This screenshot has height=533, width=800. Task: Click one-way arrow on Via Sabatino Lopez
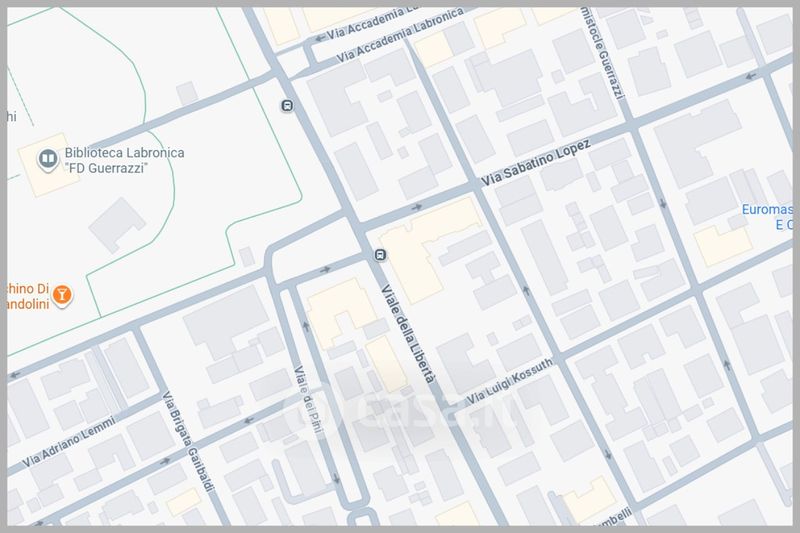[x=415, y=208]
